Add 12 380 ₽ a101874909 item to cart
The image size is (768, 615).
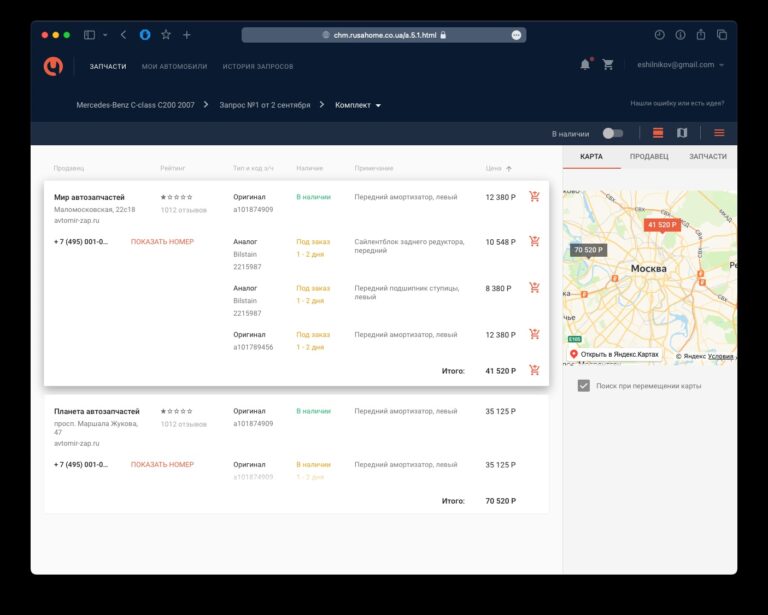pos(534,196)
